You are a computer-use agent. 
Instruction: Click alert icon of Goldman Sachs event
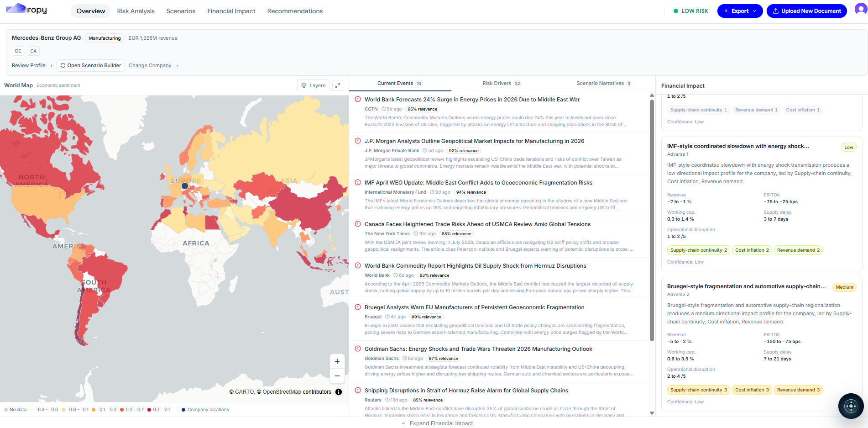click(358, 349)
